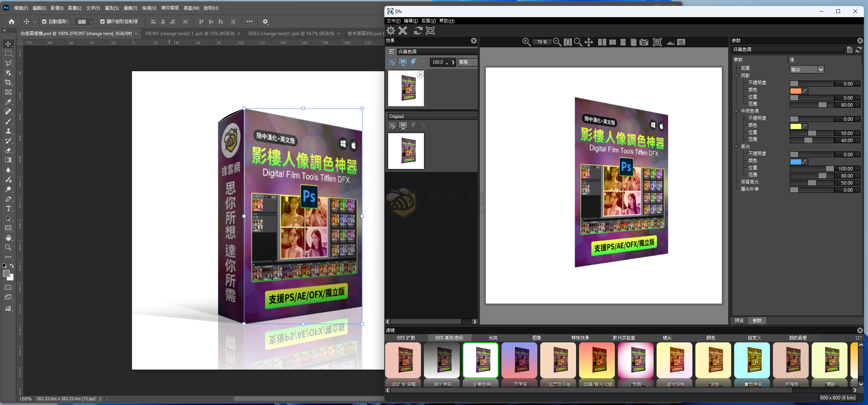Select the 日落/暮光之城 filter preset

(x=597, y=364)
